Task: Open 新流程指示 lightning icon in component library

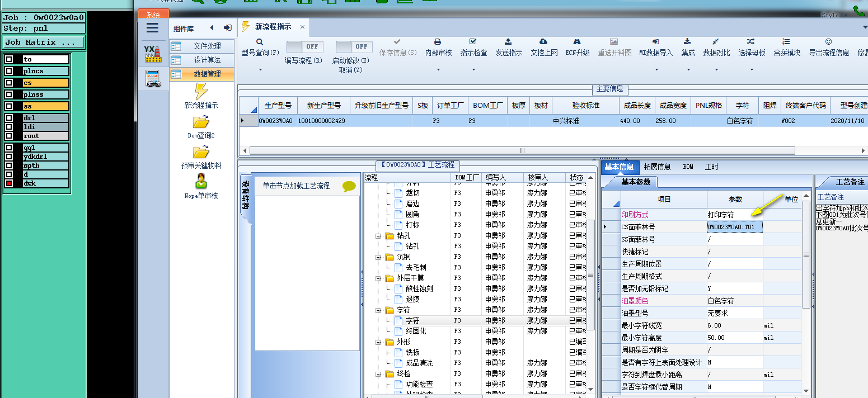Action: (201, 91)
